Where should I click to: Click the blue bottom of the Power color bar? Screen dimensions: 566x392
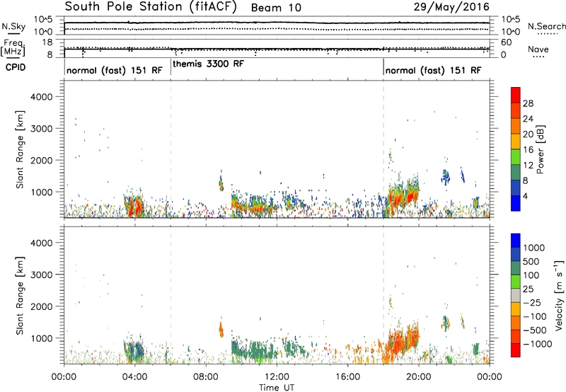coord(516,203)
